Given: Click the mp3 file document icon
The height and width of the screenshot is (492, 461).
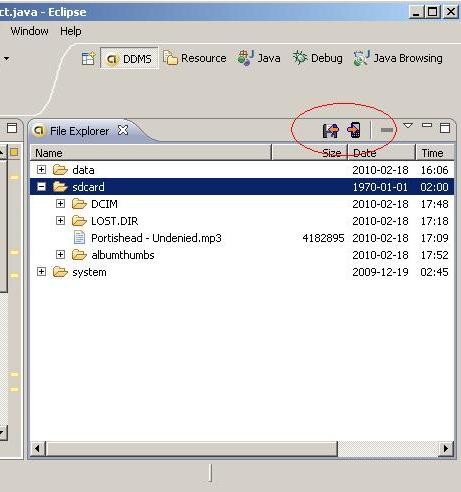Looking at the screenshot, I should (x=79, y=238).
